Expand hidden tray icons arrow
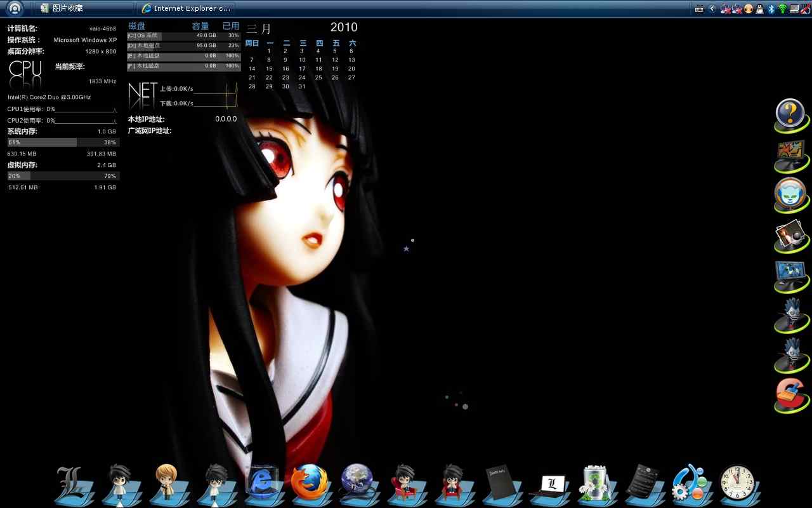This screenshot has width=812, height=508. 712,9
